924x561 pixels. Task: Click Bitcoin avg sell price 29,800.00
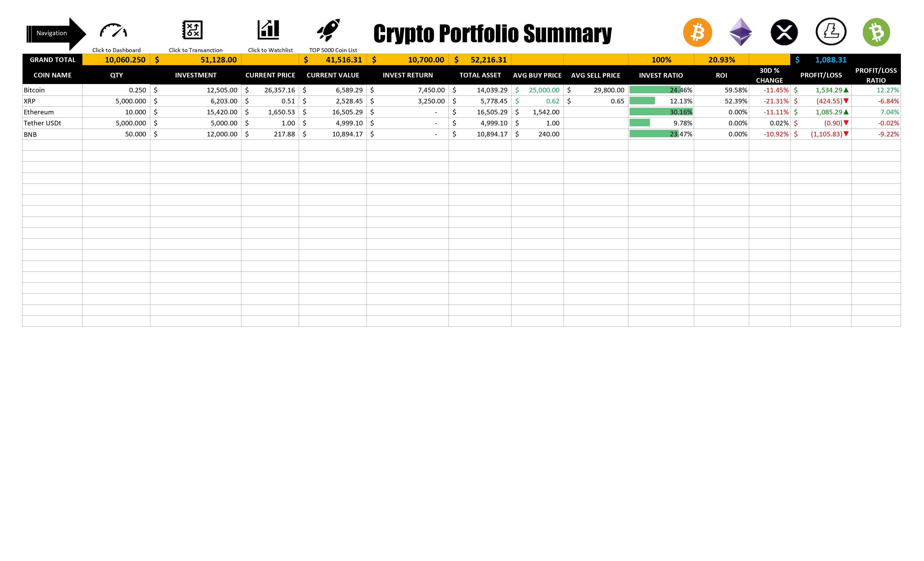click(596, 90)
